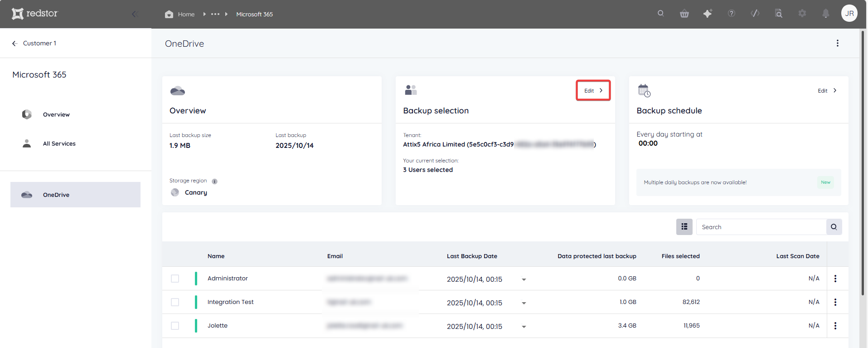Click the Multiple daily backups banner text

coord(695,182)
